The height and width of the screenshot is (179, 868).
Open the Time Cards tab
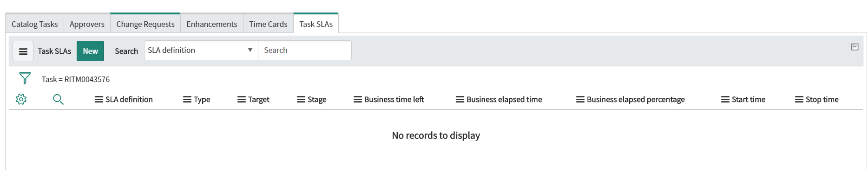click(268, 24)
